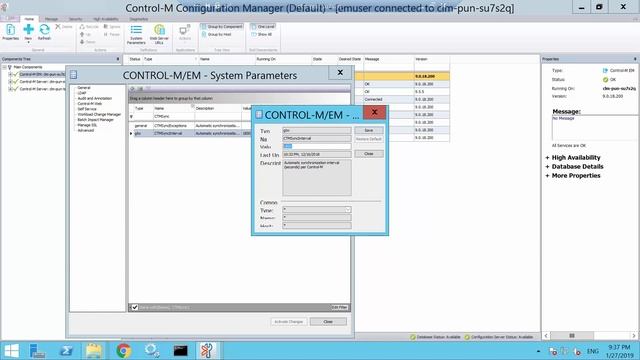Open Web Server URLs icon

(159, 34)
